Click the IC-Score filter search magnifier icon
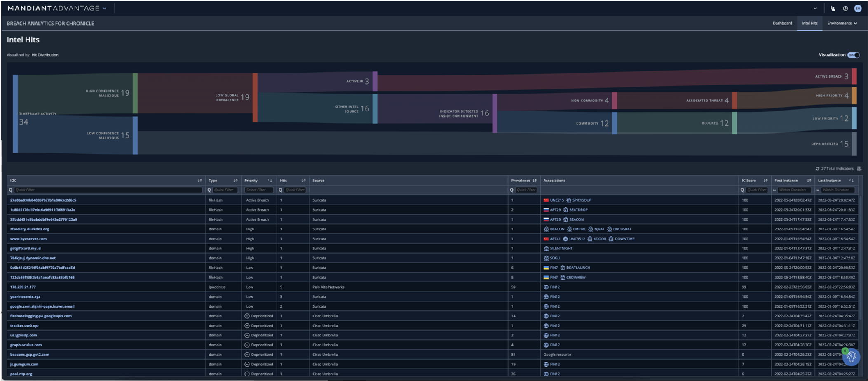The width and height of the screenshot is (868, 381). point(742,190)
